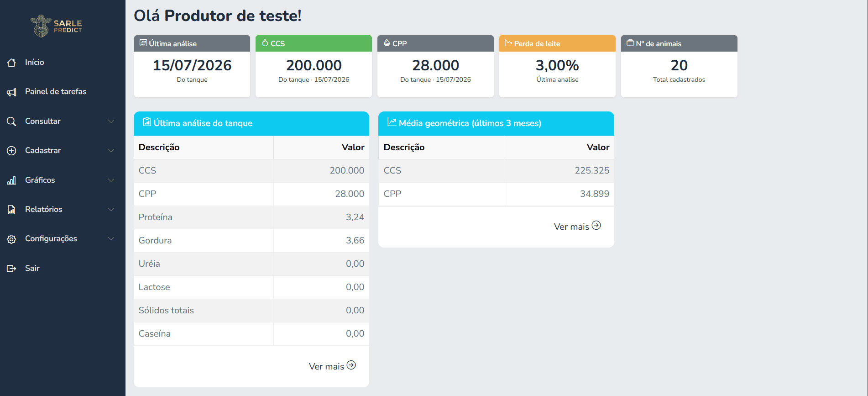Click the calendar icon in Última análise card
Viewport: 868px width, 396px height.
click(143, 43)
